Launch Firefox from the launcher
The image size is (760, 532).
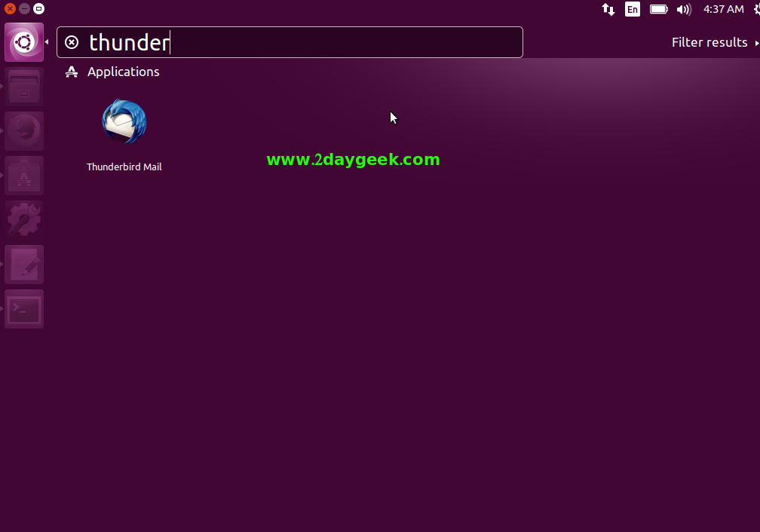pos(24,131)
